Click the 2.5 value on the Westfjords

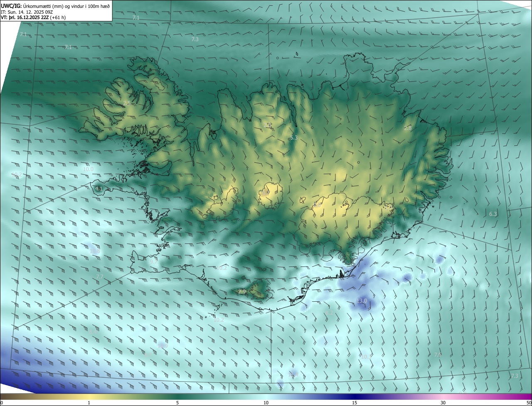pyautogui.click(x=127, y=103)
